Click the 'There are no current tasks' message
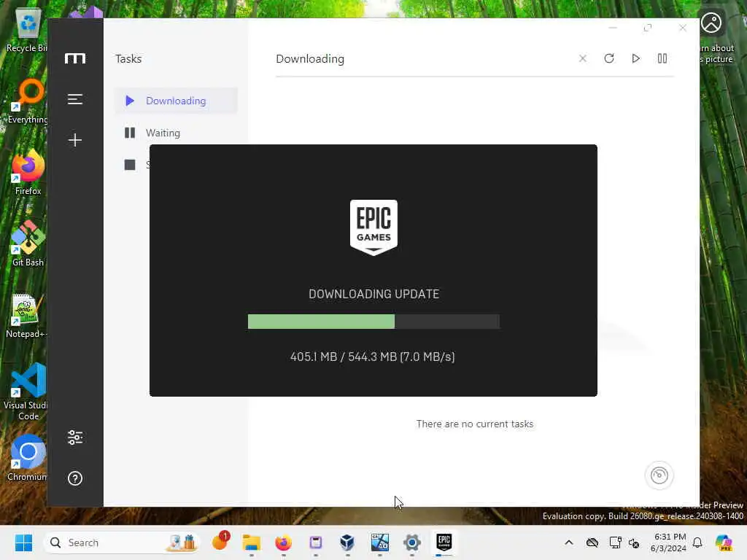The height and width of the screenshot is (560, 747). coord(474,424)
